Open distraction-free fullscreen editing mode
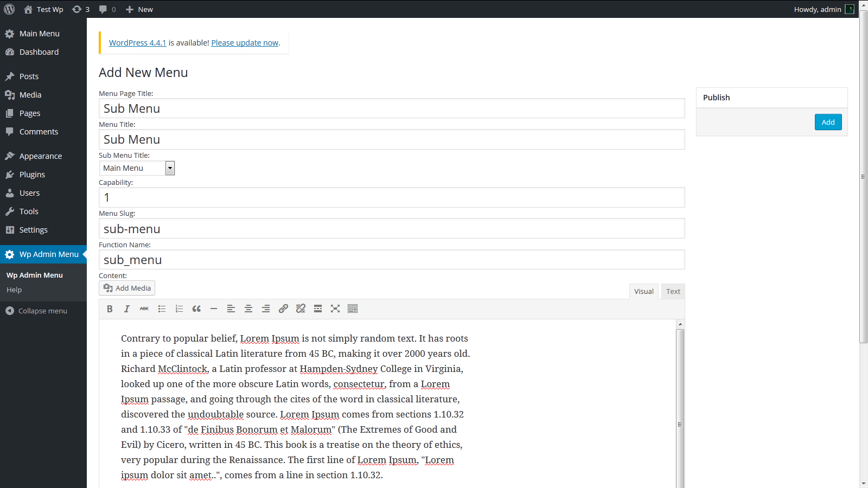Viewport: 868px width, 488px height. point(335,309)
